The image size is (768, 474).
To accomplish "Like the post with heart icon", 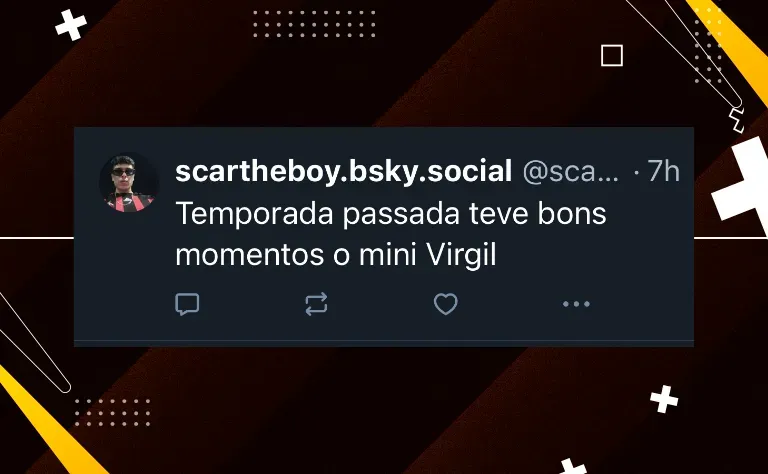I will pyautogui.click(x=446, y=304).
